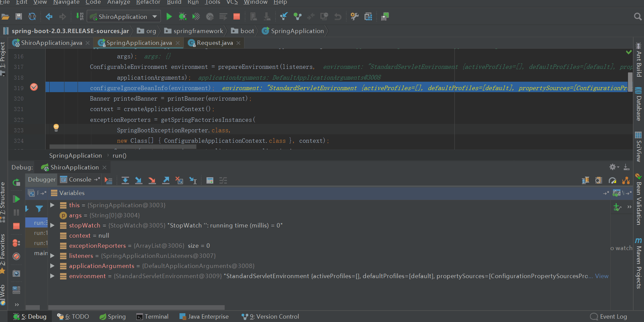Click Run to Cursor icon

[193, 180]
